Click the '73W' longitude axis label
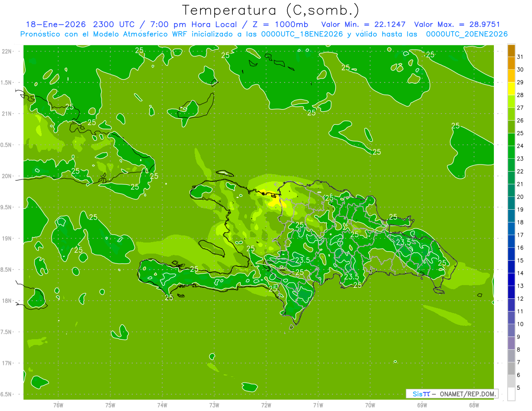 click(x=214, y=405)
